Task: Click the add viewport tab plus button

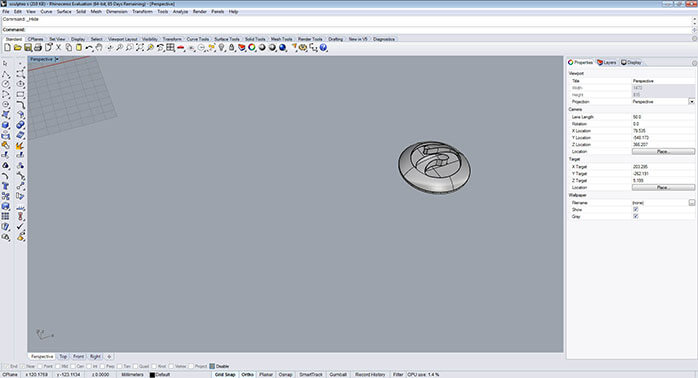Action: (x=109, y=357)
